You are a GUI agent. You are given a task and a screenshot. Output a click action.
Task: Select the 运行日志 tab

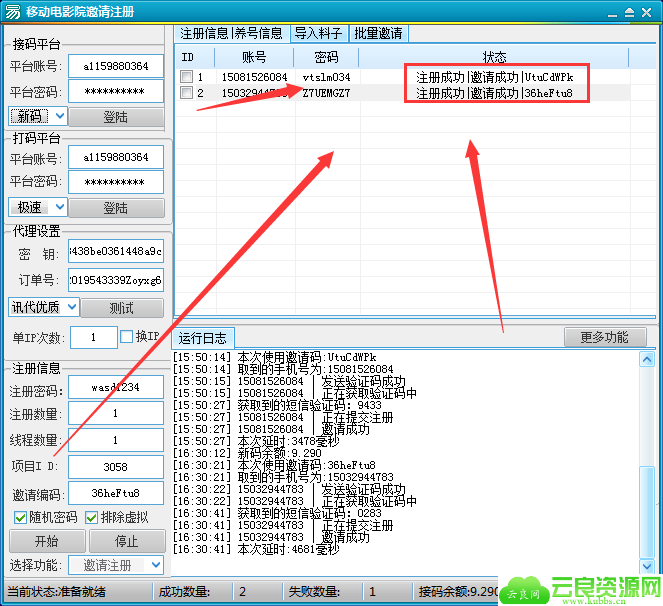[x=203, y=338]
